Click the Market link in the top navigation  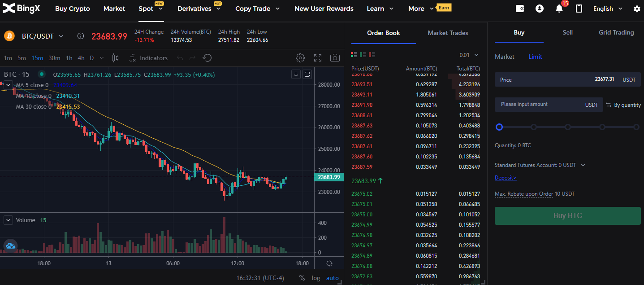(x=114, y=9)
